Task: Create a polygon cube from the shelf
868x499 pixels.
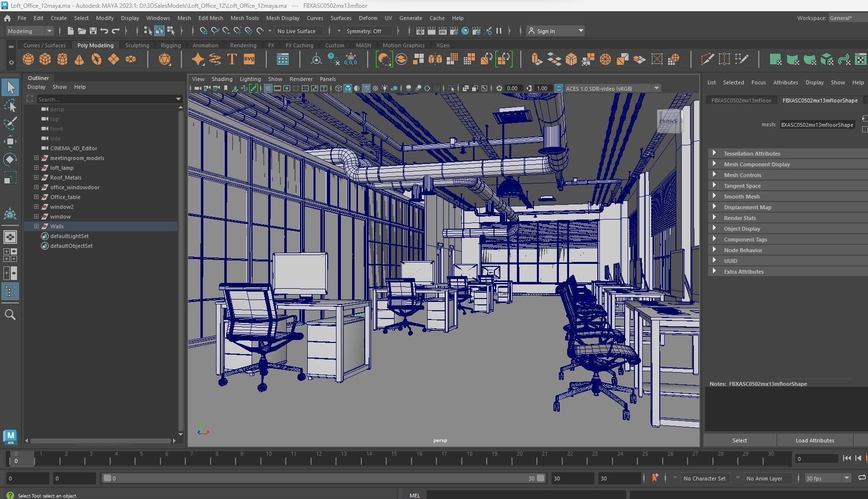Action: (45, 60)
